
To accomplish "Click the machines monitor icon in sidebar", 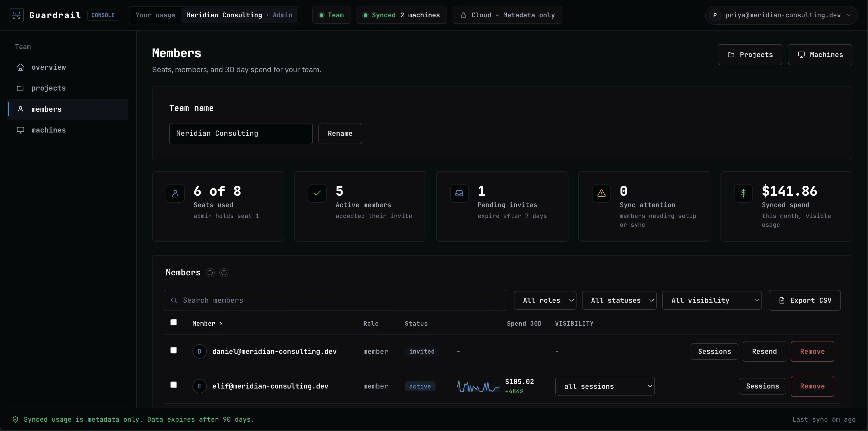I will (21, 130).
